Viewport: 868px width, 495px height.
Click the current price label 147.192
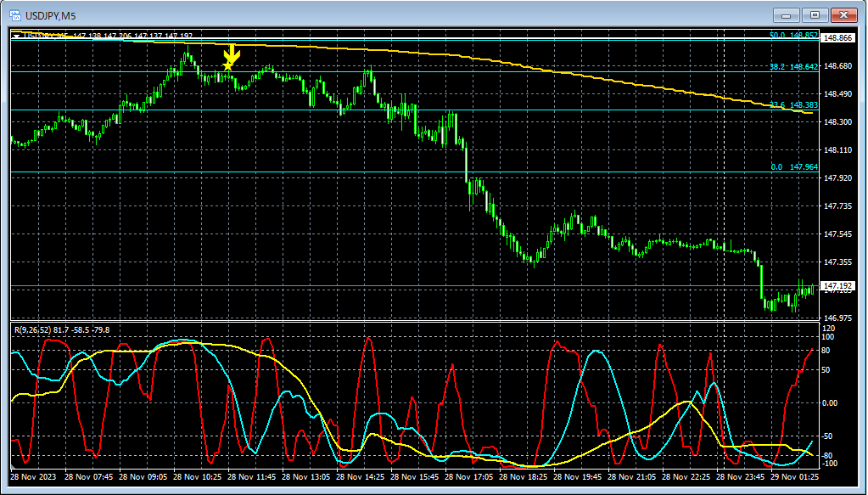(837, 286)
